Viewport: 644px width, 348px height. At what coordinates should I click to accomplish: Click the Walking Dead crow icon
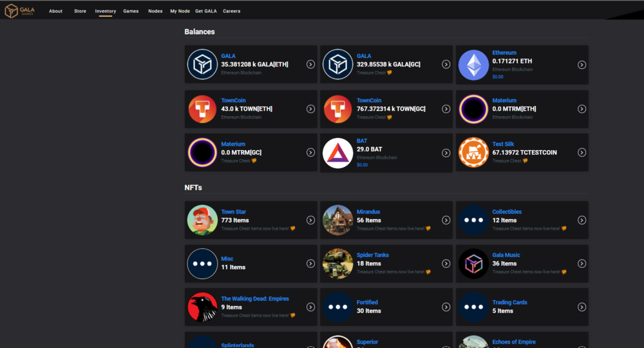pos(202,307)
